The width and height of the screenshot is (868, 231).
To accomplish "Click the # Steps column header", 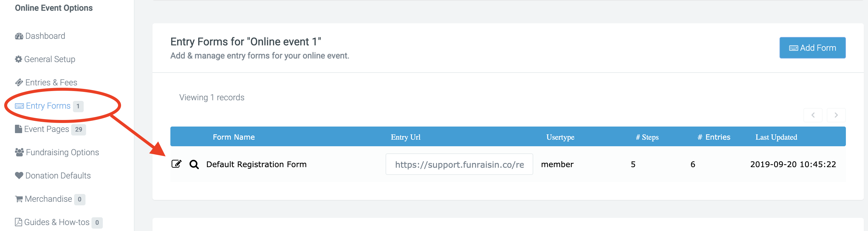I will coord(647,137).
